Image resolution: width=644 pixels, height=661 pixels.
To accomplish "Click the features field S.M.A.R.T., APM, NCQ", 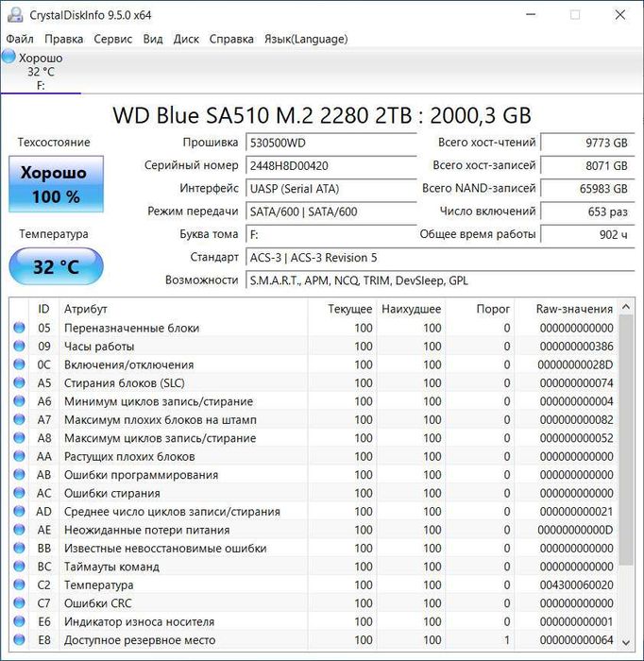I will (440, 280).
